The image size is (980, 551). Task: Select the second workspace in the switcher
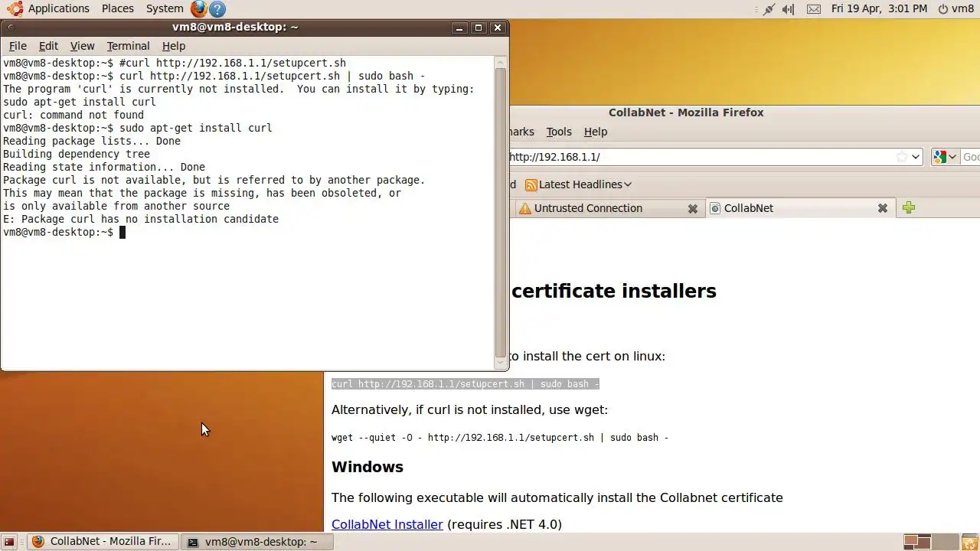(944, 542)
